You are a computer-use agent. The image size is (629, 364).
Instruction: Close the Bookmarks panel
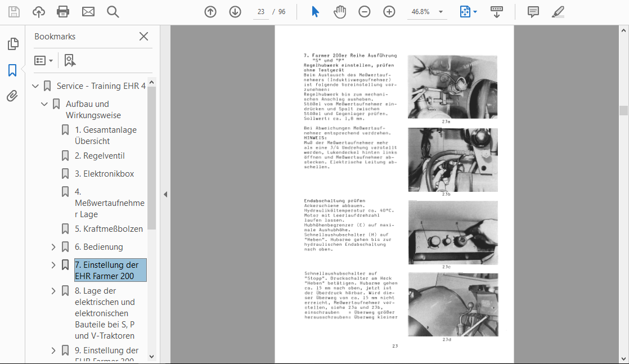coord(143,37)
